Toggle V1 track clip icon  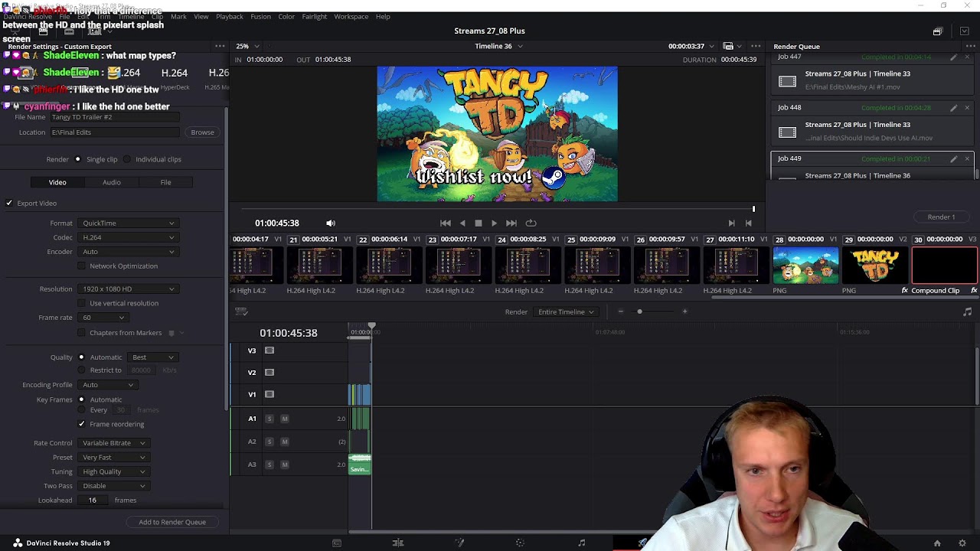pos(269,395)
